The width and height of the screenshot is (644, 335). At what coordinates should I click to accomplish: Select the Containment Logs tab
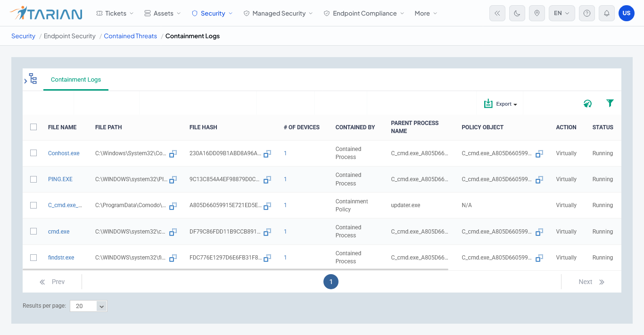(76, 80)
